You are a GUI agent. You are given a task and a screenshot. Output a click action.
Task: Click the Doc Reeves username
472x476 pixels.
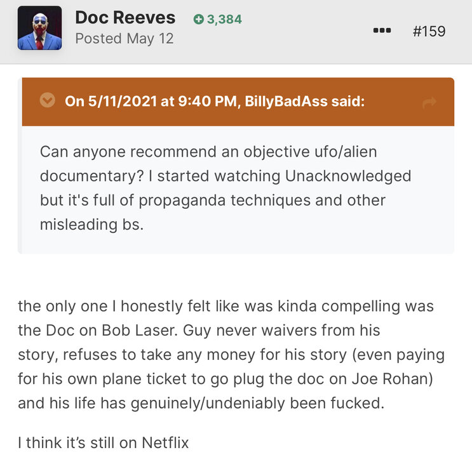(x=125, y=18)
